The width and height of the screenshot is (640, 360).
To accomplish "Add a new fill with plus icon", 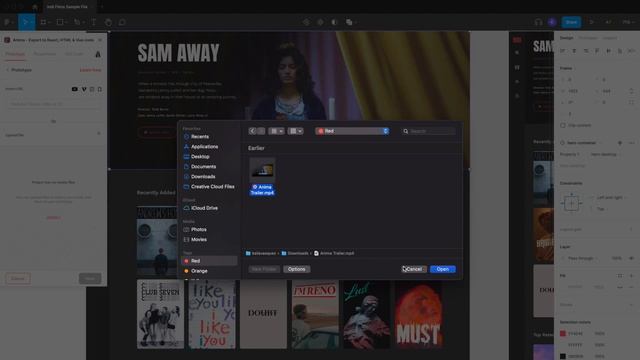I will tap(631, 276).
